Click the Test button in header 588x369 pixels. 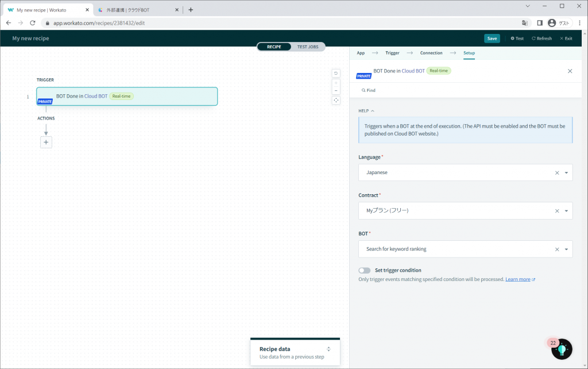(517, 39)
